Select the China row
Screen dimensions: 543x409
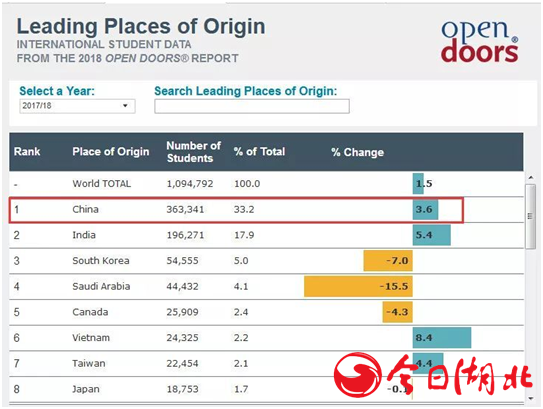click(236, 210)
